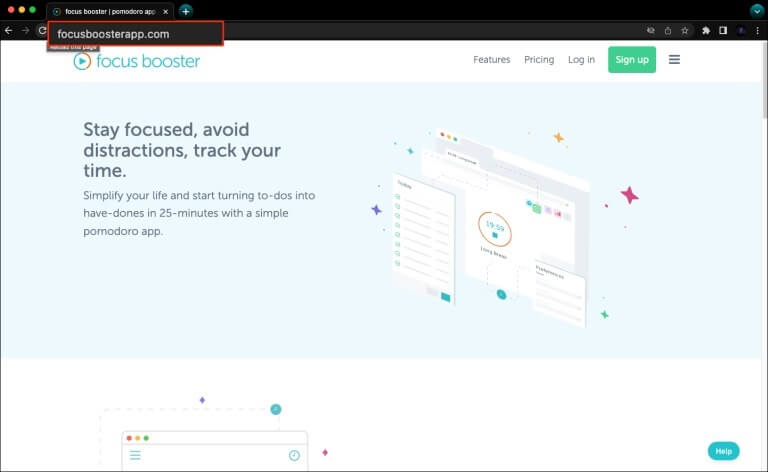Click the page vertical scrollbar
This screenshot has width=768, height=472.
[765, 79]
